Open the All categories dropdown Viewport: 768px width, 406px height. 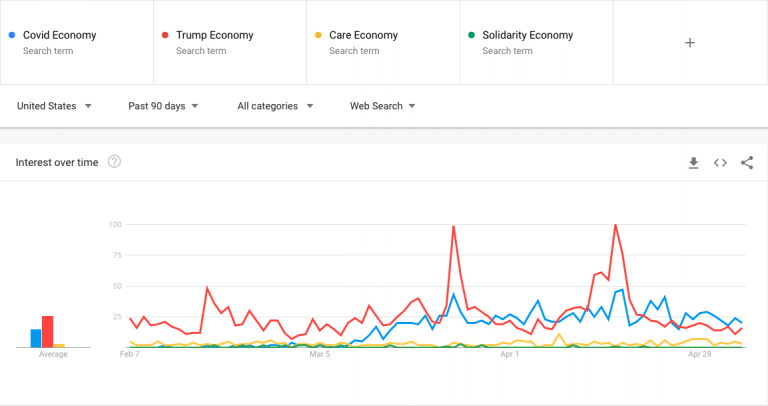click(275, 106)
